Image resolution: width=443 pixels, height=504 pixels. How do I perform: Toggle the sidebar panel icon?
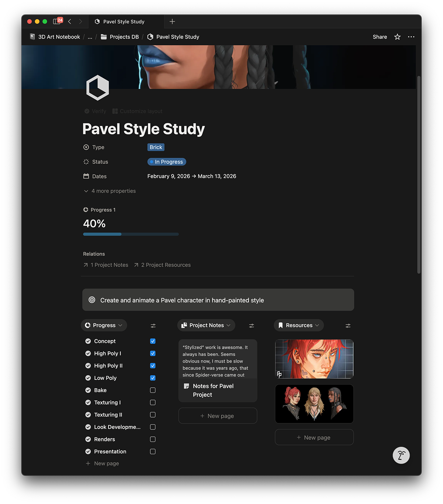[x=56, y=21]
